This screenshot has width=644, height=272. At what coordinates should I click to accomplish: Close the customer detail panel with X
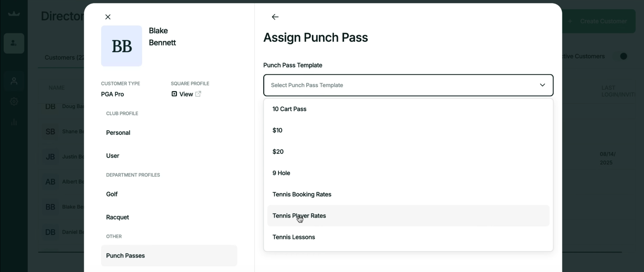pos(108,17)
